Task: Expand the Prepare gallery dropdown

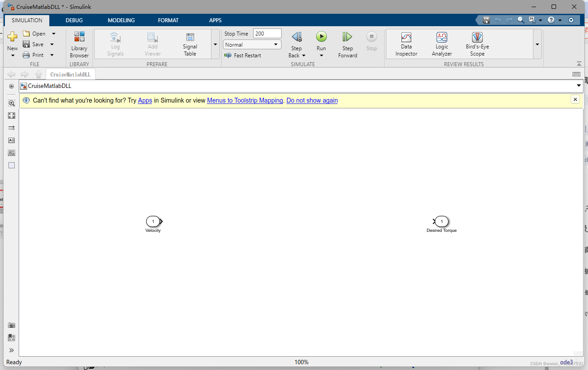Action: coord(215,44)
